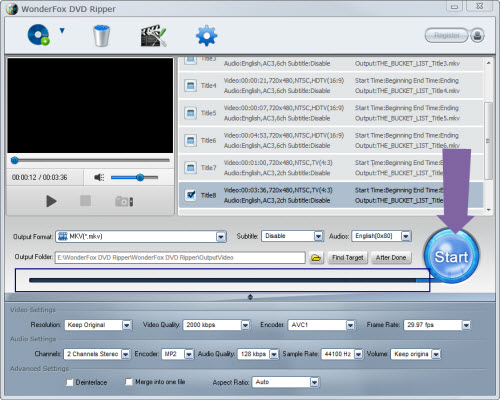This screenshot has width=500, height=400.
Task: Open the Audio English(0x80) dropdown
Action: (406, 236)
